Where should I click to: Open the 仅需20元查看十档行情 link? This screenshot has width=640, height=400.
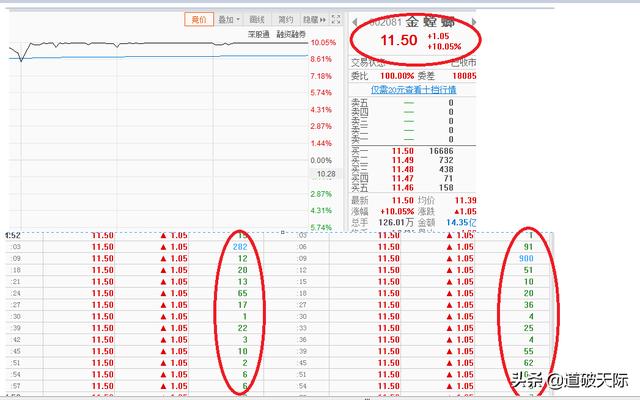pos(413,90)
